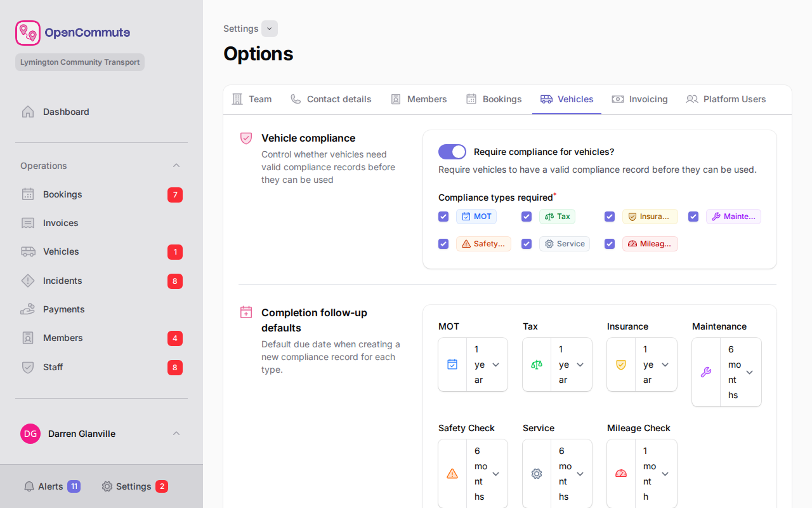Open Invoices from the sidebar

(101, 223)
